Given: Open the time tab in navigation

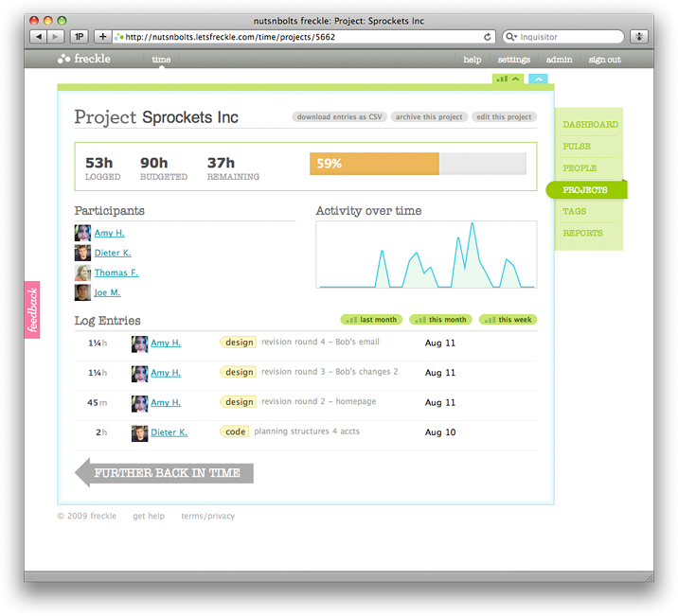Looking at the screenshot, I should tap(161, 60).
